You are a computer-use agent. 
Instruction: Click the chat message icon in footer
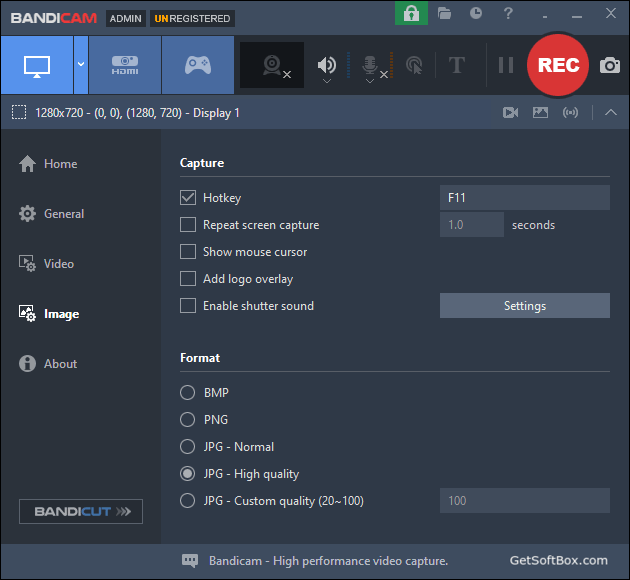190,560
